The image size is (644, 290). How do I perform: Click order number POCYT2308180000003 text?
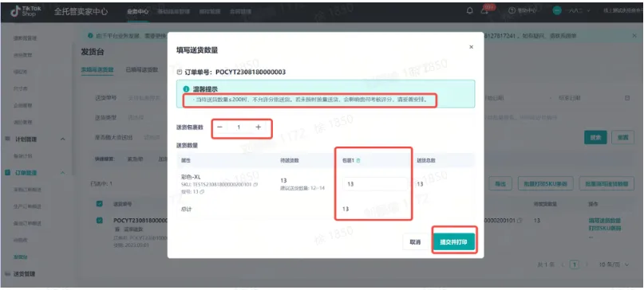pyautogui.click(x=251, y=72)
